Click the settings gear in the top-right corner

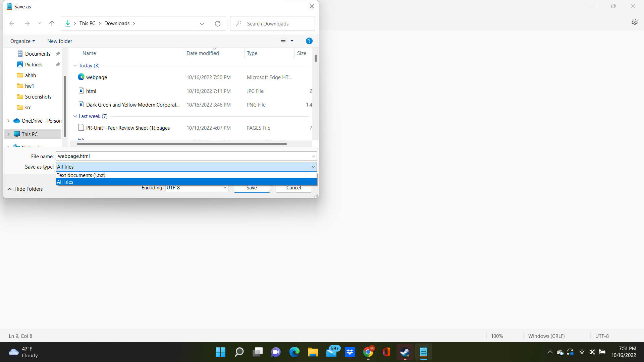point(635,22)
